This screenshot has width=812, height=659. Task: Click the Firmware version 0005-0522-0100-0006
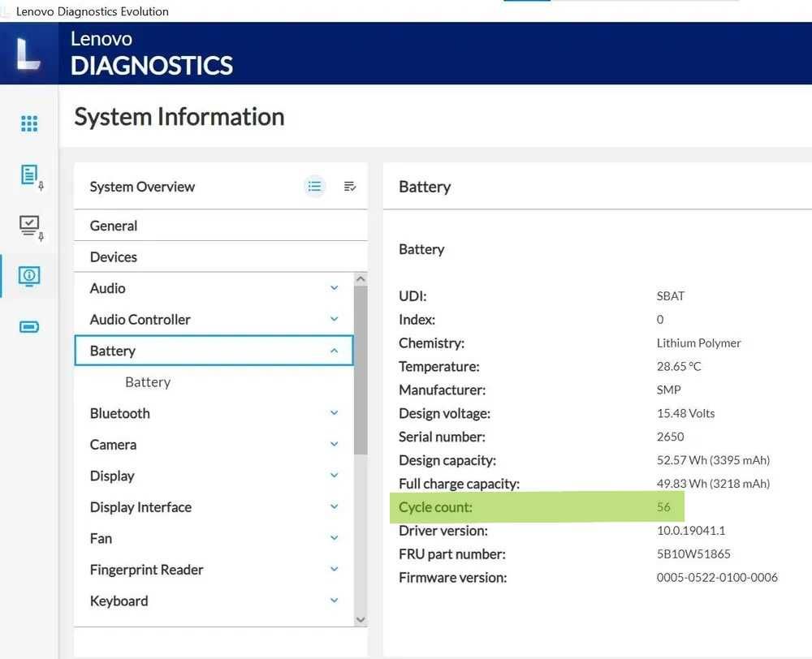[717, 577]
